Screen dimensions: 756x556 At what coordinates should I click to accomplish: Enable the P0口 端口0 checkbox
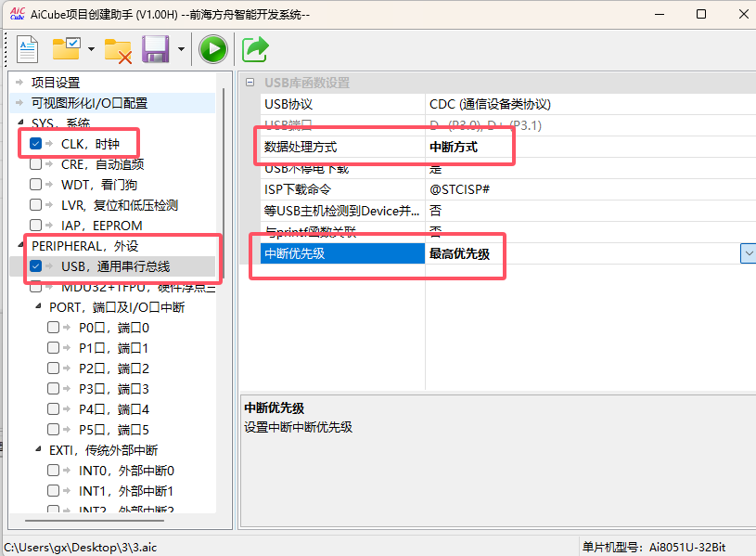pyautogui.click(x=54, y=328)
